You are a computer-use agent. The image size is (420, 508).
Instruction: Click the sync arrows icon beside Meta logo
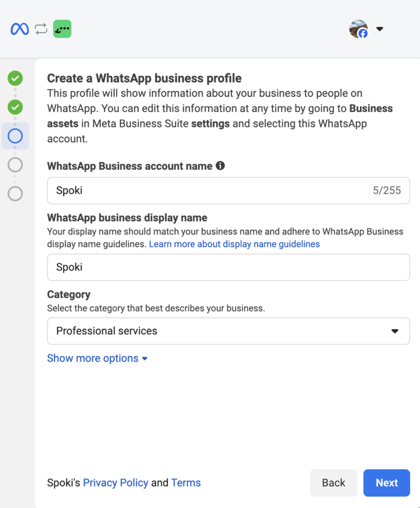coord(41,29)
